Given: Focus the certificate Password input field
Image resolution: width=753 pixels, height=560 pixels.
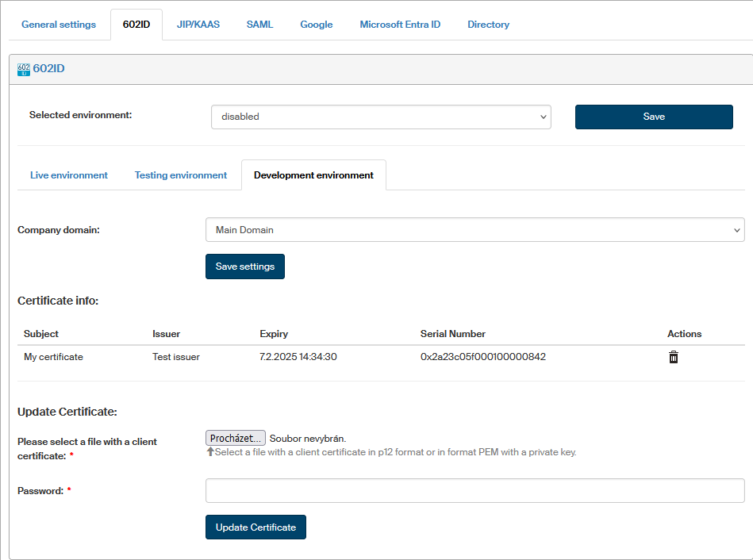Looking at the screenshot, I should tap(474, 491).
